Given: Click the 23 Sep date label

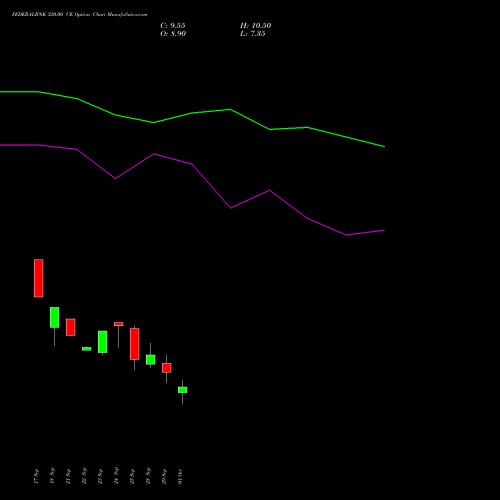Looking at the screenshot, I should pos(100,476).
